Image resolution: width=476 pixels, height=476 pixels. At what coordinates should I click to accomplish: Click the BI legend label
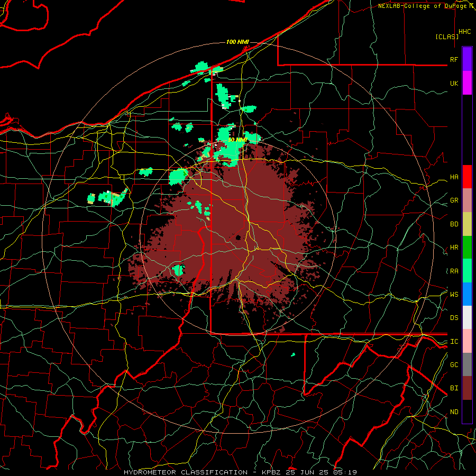tap(454, 388)
